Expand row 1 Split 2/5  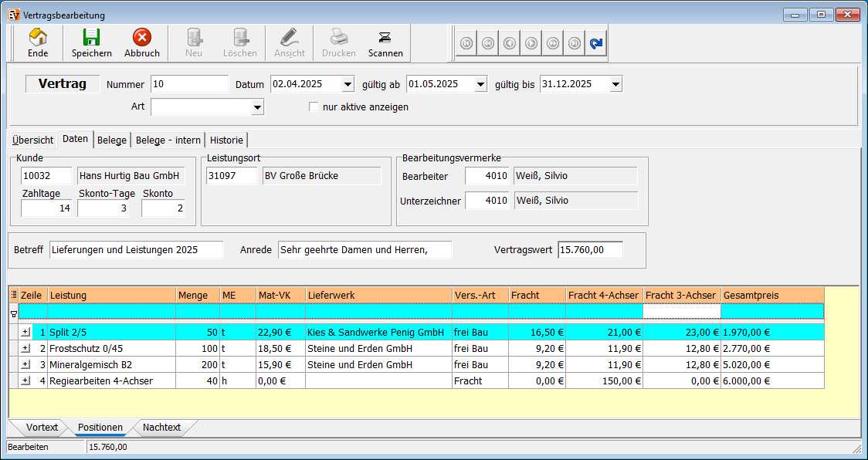point(25,332)
